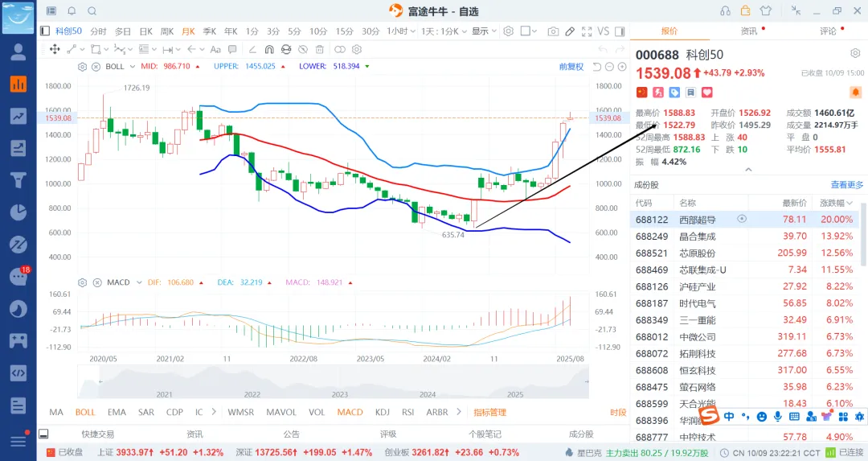
Task: Click the screenshot camera icon in chart toolbar
Action: click(553, 31)
